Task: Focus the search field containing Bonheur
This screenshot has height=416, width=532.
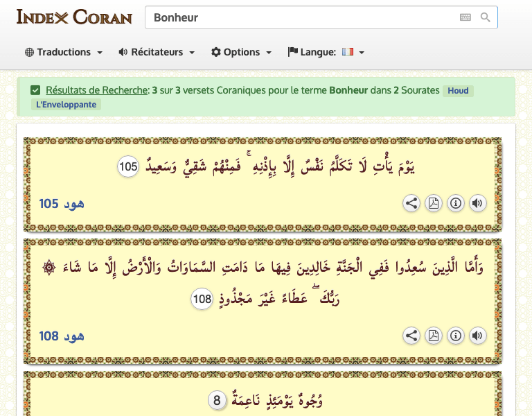Action: point(298,17)
